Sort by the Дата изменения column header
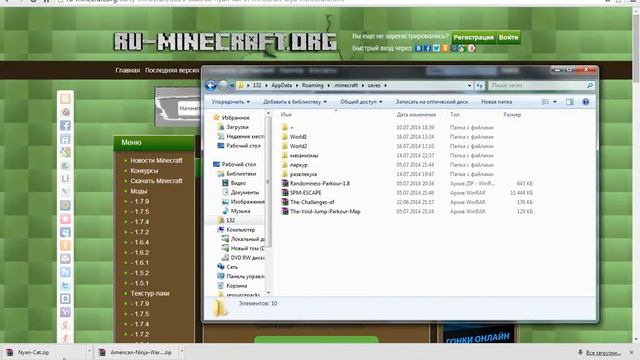640x360 pixels. click(x=416, y=115)
